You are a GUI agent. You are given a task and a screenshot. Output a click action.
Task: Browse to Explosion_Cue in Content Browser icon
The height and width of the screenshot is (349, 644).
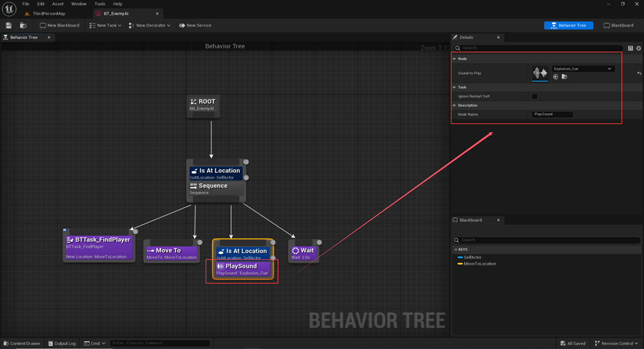(565, 77)
